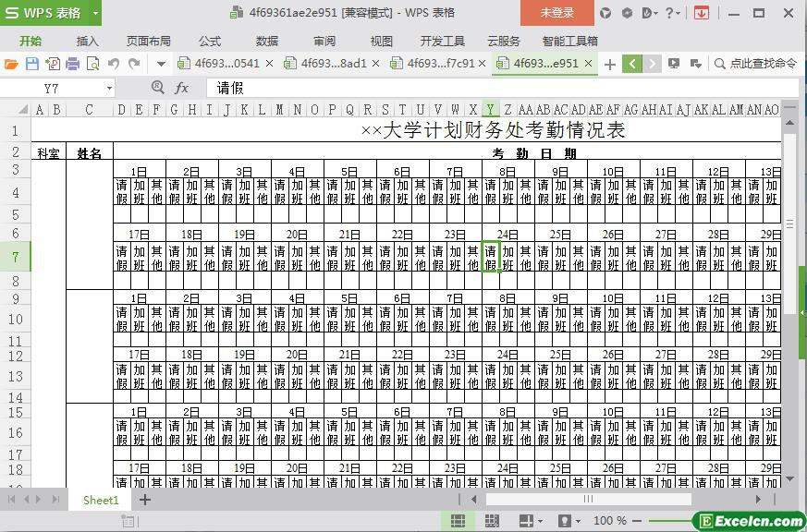Select the Sheet1 sheet tab
Screen dimensions: 807x532
pos(101,500)
